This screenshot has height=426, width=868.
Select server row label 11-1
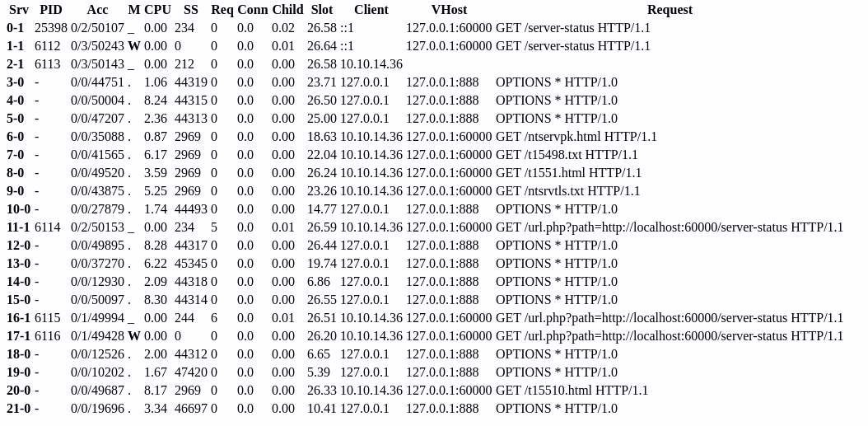pyautogui.click(x=18, y=227)
